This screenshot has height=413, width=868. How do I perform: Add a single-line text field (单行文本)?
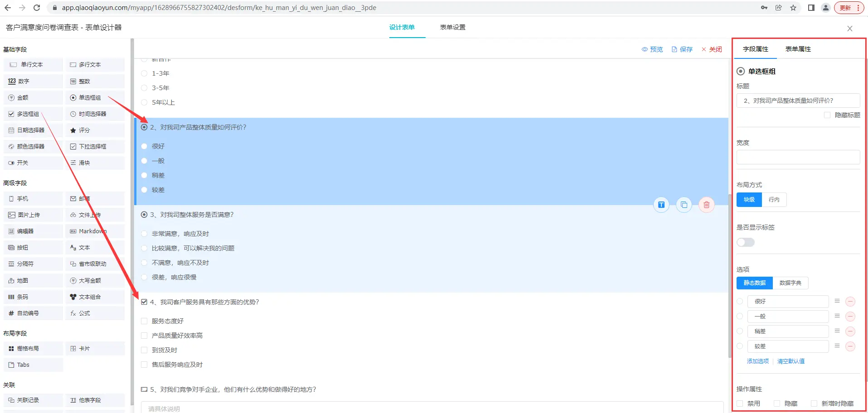tap(33, 65)
